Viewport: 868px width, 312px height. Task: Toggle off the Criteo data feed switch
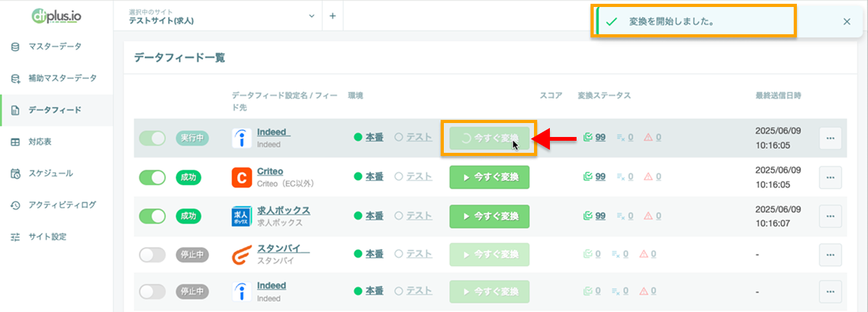(x=152, y=178)
